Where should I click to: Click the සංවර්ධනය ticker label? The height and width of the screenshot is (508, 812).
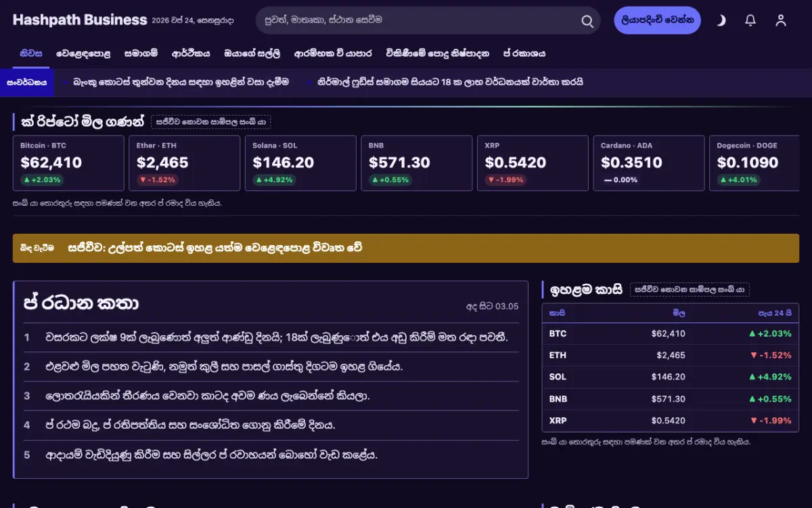click(x=27, y=82)
